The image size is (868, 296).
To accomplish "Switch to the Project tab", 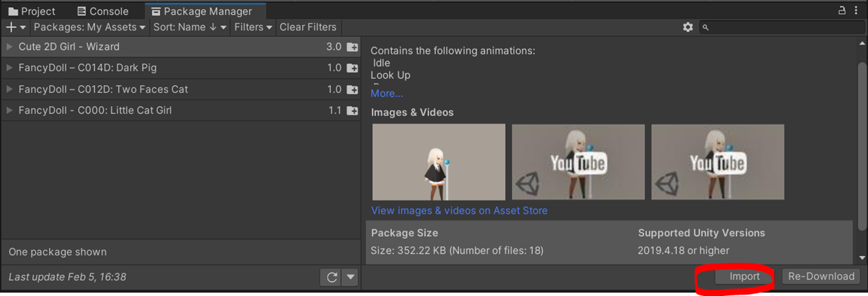I will click(32, 11).
